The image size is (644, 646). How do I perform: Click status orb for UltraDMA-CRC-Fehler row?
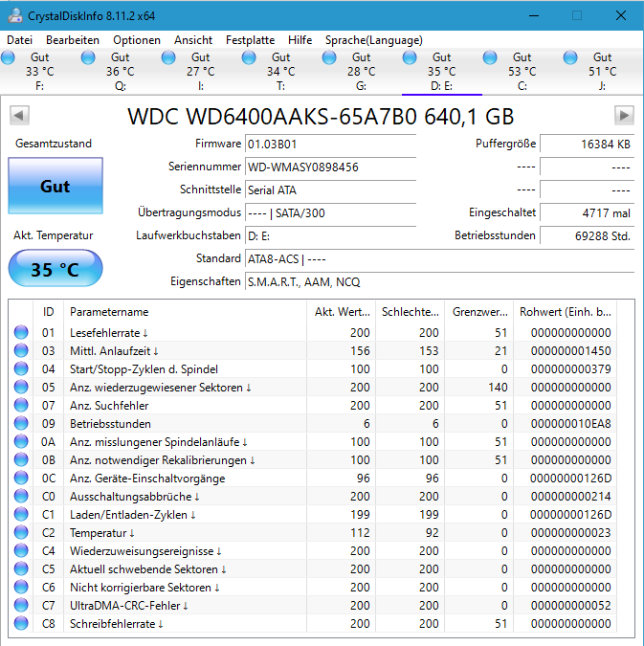click(21, 605)
